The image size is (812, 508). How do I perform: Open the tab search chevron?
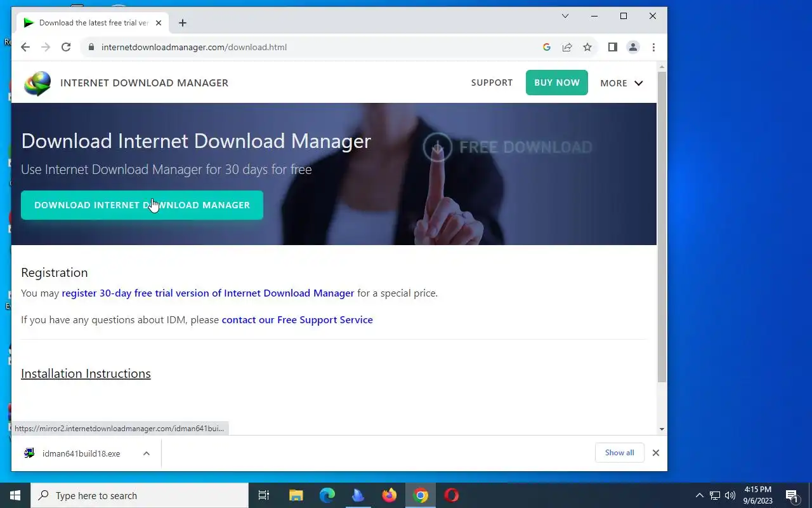coord(565,16)
